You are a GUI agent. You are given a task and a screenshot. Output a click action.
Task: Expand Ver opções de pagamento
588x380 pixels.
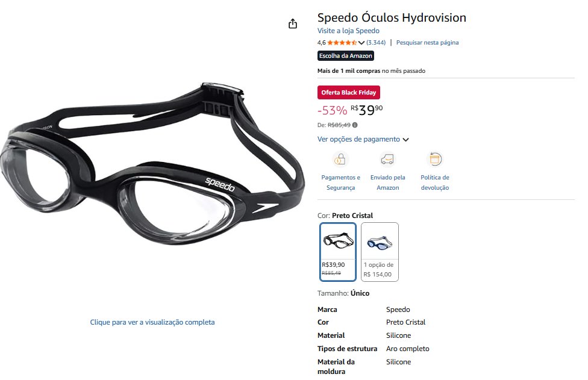pos(363,139)
